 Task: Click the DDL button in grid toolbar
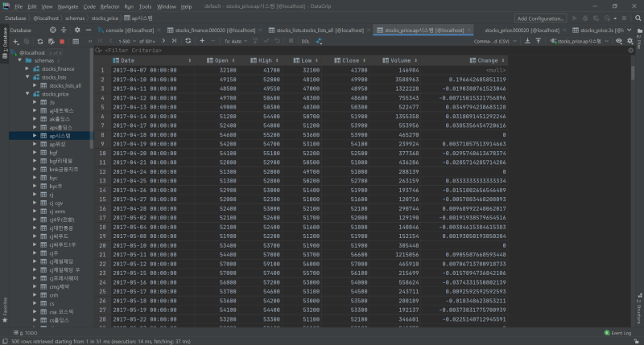(x=305, y=42)
